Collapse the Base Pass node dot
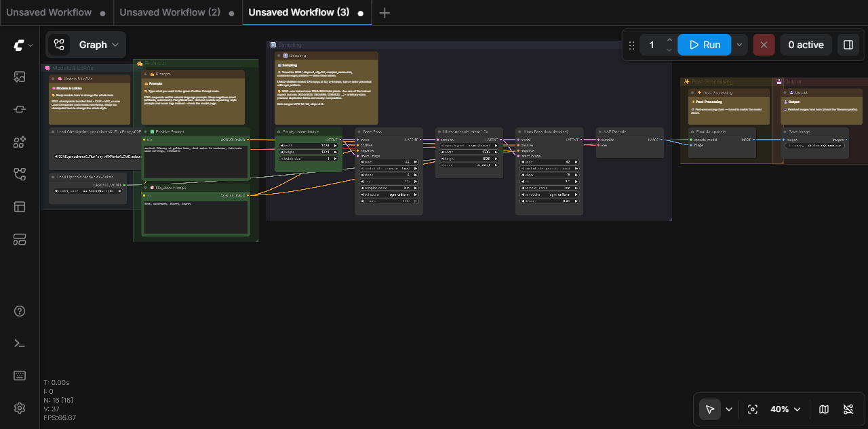 coord(359,131)
